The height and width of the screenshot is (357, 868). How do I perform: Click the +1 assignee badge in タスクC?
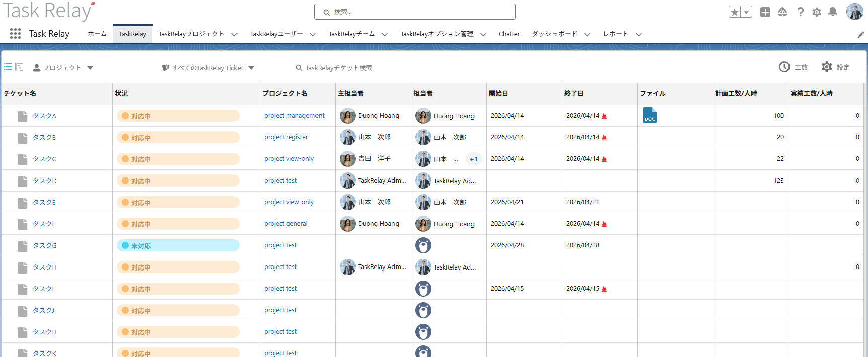coord(474,159)
